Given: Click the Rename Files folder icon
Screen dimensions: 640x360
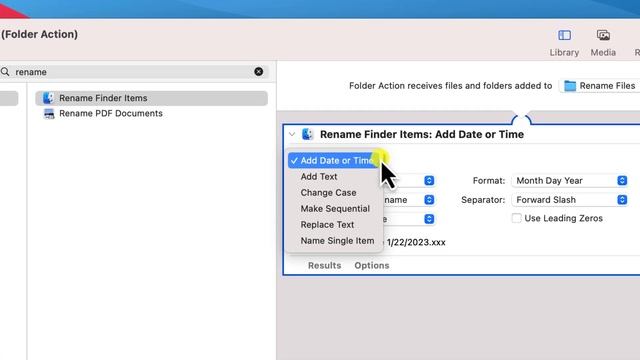Looking at the screenshot, I should click(x=570, y=86).
